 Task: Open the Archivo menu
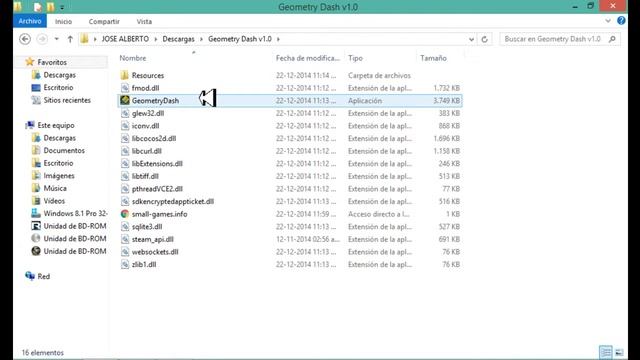[x=30, y=21]
